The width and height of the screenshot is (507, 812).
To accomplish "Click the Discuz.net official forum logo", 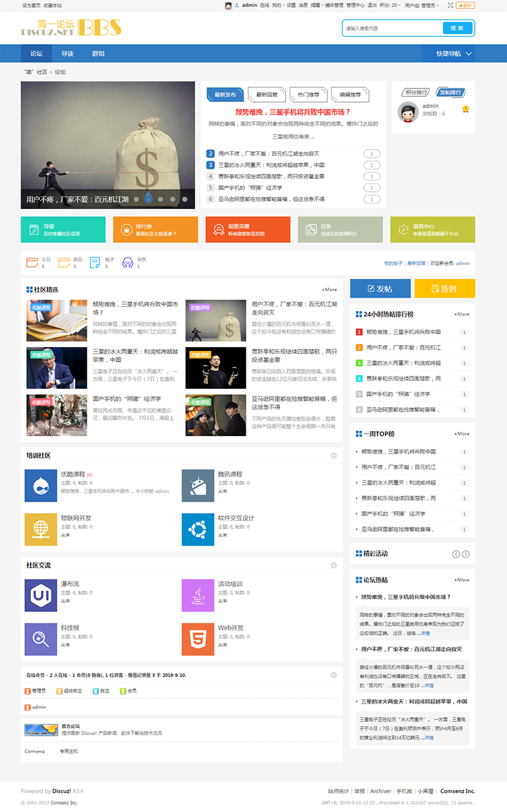I will 41,730.
